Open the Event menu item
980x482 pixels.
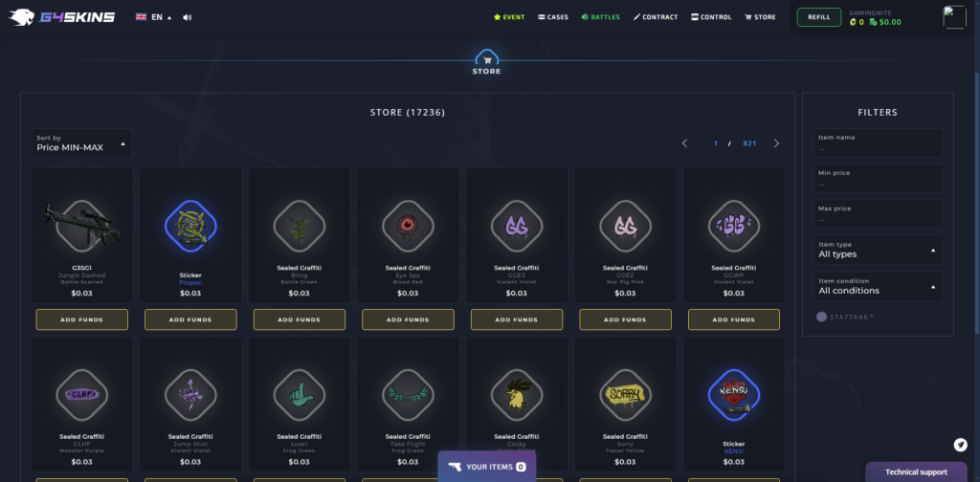point(509,17)
